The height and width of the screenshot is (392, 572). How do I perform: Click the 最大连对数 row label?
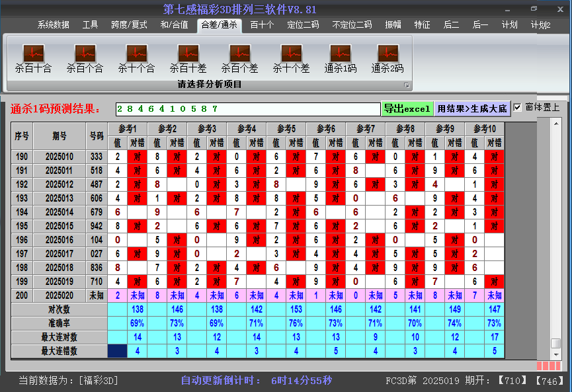point(59,337)
